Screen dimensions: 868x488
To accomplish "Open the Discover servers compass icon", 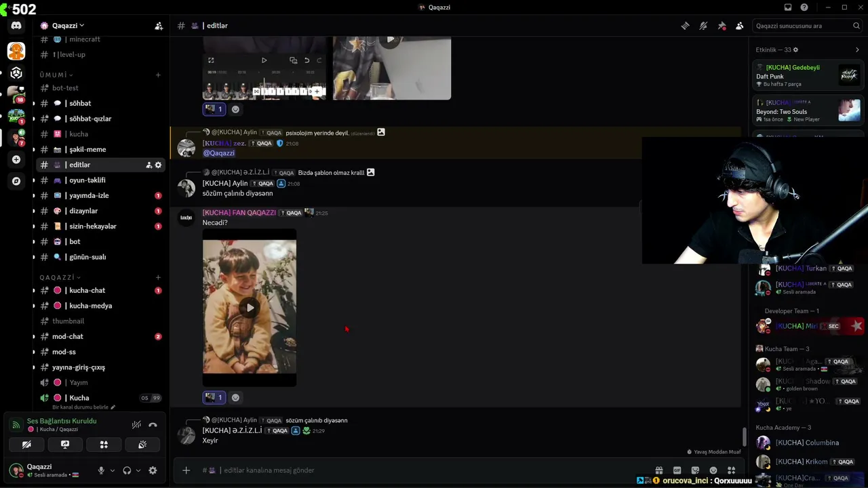I will (16, 181).
